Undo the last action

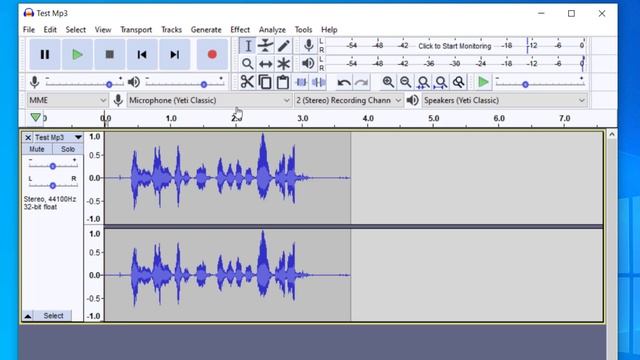coord(344,82)
